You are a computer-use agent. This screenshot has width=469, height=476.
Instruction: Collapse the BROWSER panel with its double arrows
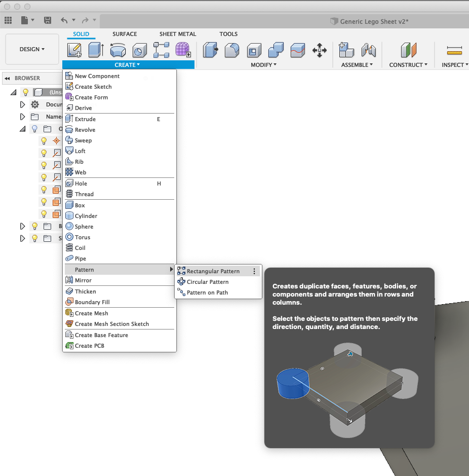(7, 78)
